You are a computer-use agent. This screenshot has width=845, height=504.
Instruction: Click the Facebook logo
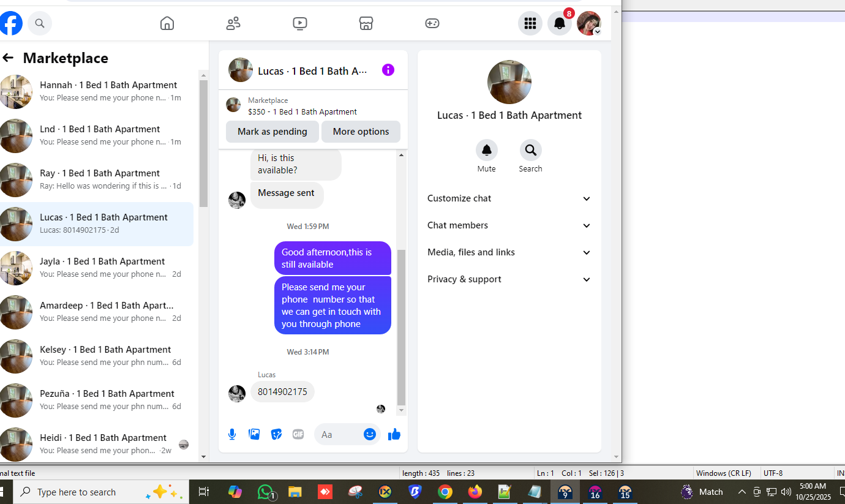click(11, 23)
